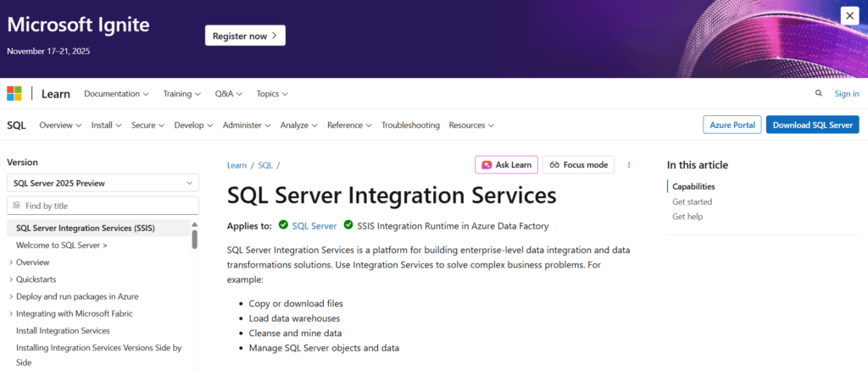Open the Install navigation menu

(x=106, y=125)
